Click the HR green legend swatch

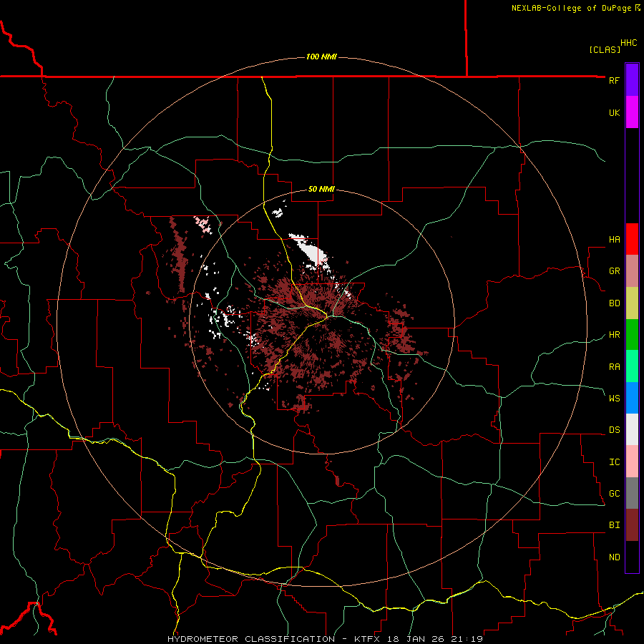point(632,335)
